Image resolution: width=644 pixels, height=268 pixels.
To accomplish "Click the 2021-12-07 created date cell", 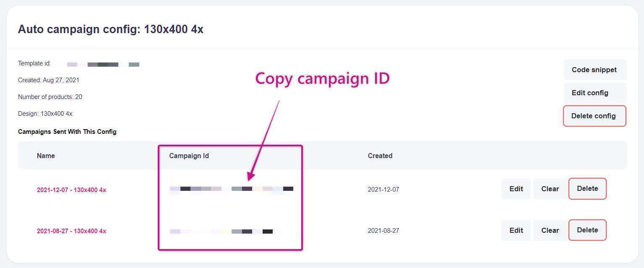I will 383,190.
